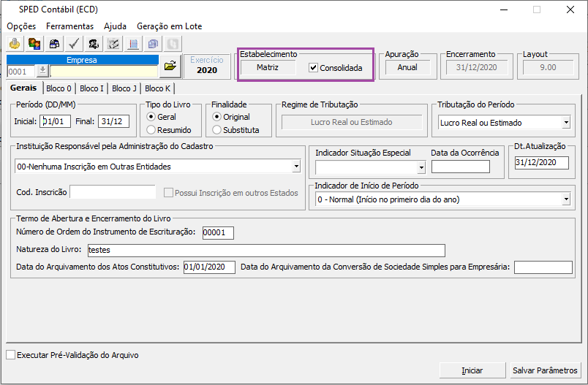The height and width of the screenshot is (385, 588).
Task: Click the two-people photos toolbar icon
Action: pyautogui.click(x=34, y=44)
